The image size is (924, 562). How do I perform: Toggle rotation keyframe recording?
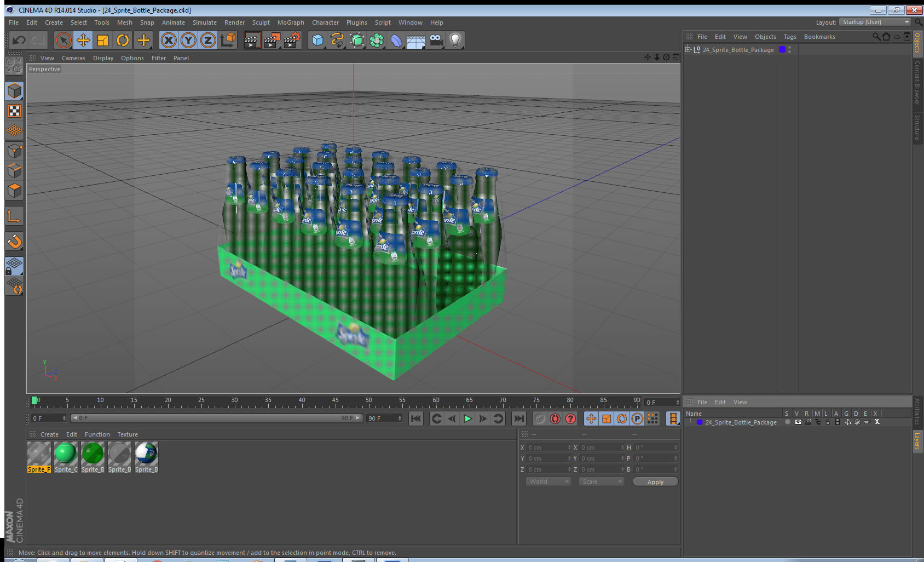[622, 418]
